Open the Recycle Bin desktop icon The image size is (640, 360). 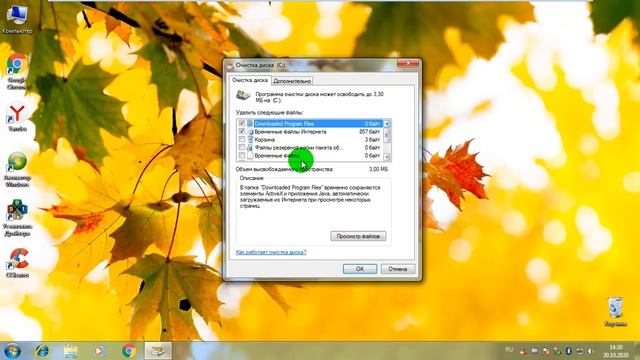coord(615,312)
